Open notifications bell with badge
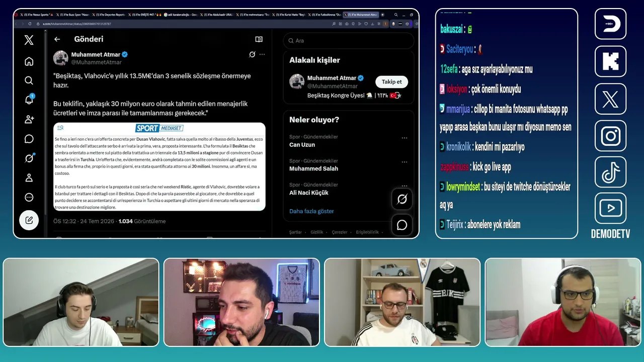 [29, 100]
